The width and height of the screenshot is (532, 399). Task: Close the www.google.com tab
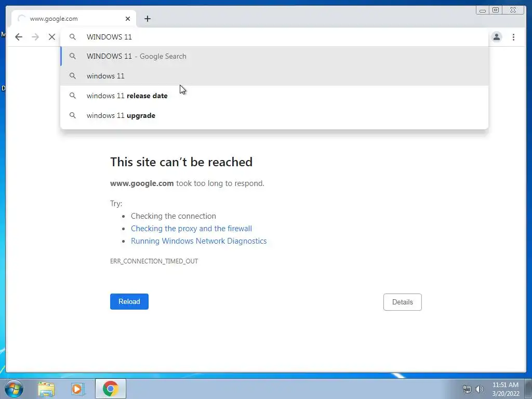(128, 19)
